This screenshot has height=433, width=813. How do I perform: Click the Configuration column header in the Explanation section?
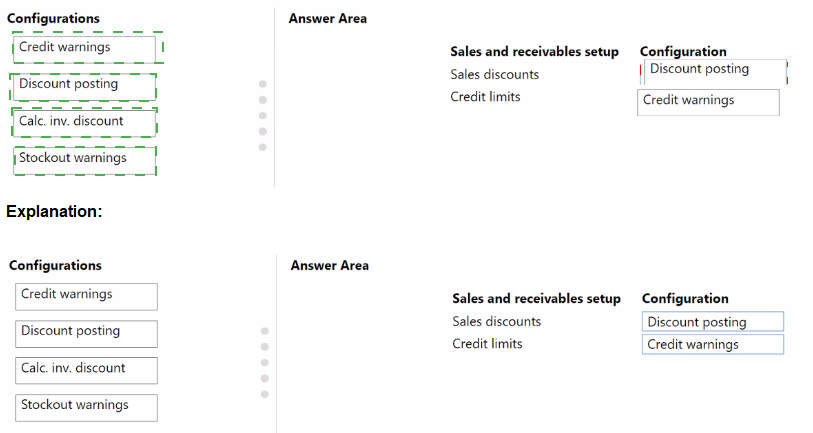(x=685, y=299)
